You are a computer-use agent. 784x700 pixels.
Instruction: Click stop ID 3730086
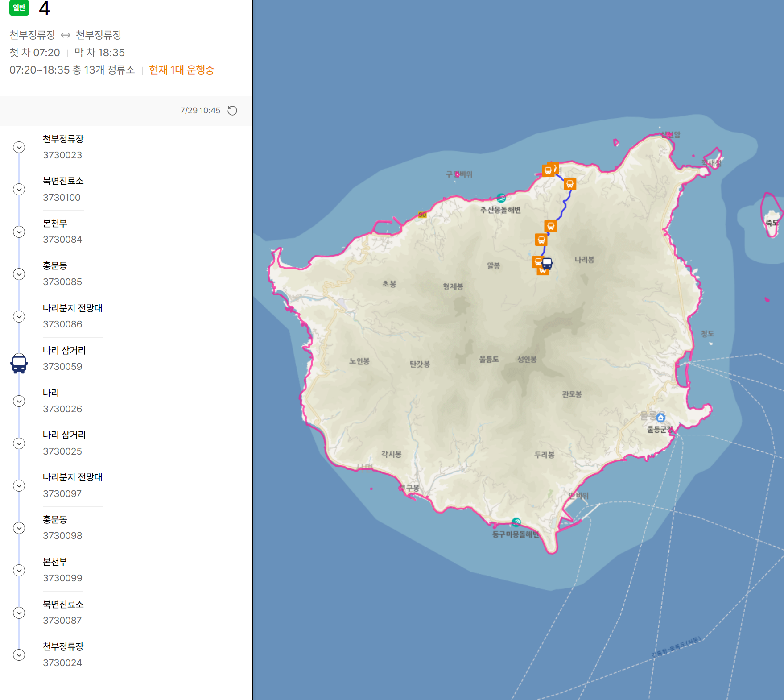tap(62, 324)
